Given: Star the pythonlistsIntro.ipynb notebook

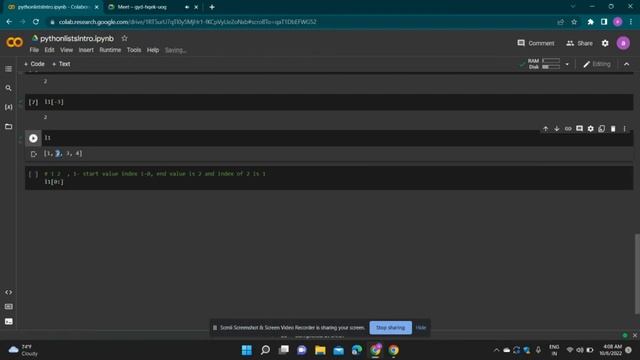Looking at the screenshot, I should point(124,38).
